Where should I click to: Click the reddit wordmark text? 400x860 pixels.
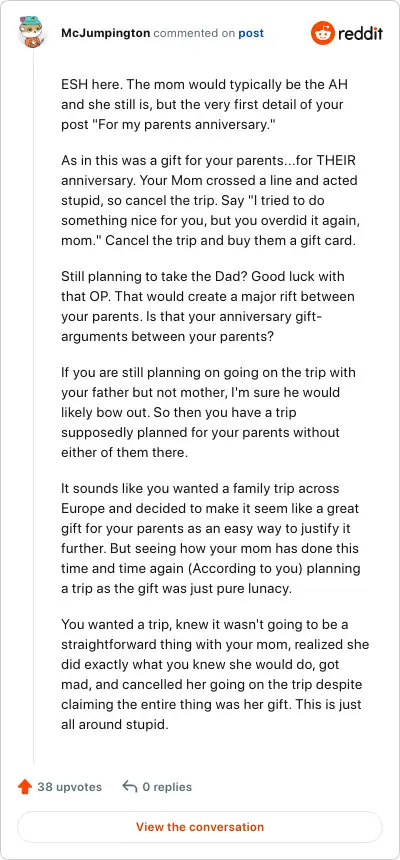pyautogui.click(x=360, y=33)
